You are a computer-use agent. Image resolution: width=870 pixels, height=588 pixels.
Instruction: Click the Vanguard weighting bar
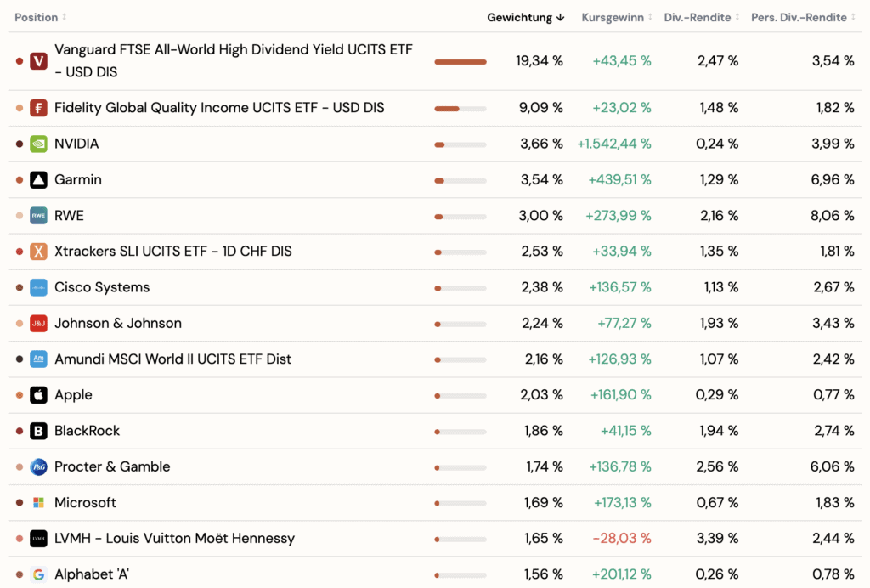tap(460, 61)
